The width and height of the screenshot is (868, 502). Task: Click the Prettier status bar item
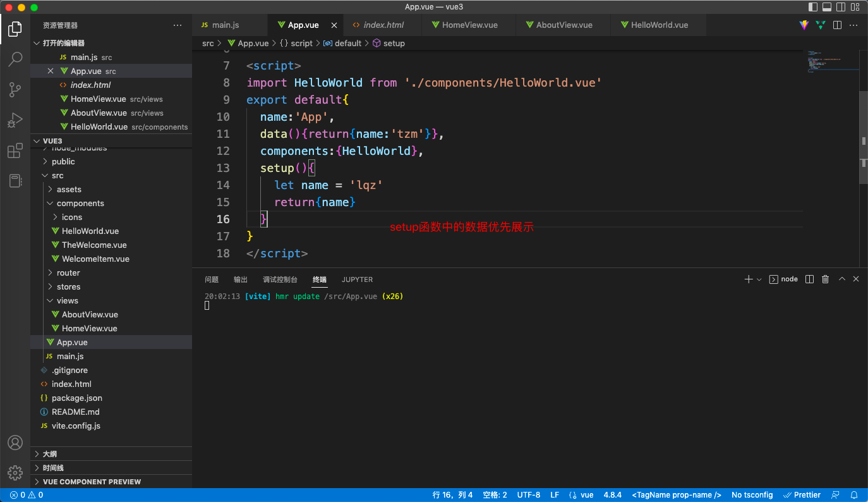click(802, 495)
